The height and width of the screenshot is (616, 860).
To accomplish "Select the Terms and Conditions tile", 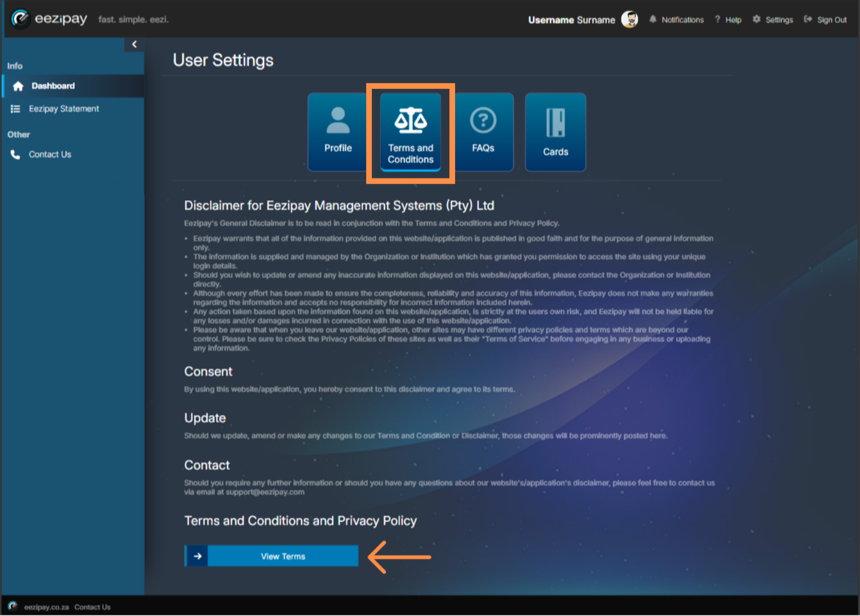I will coord(411,132).
